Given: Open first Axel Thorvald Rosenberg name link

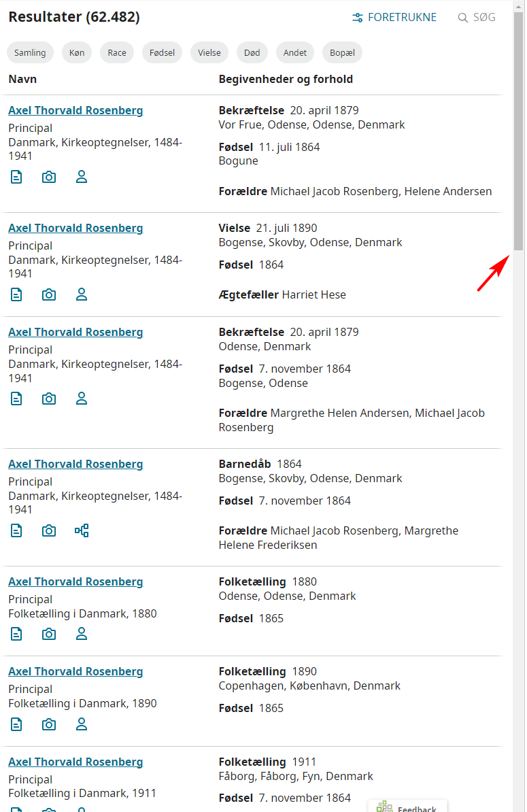Looking at the screenshot, I should click(75, 111).
